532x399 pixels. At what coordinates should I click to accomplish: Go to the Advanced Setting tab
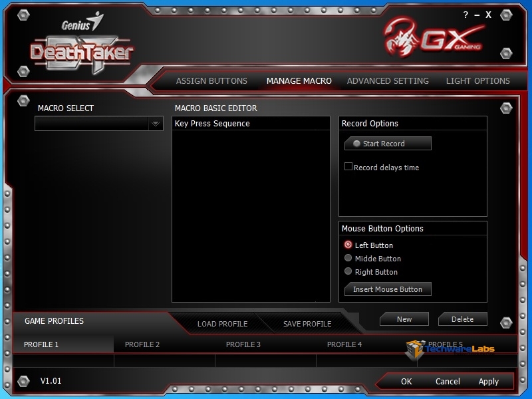[388, 80]
